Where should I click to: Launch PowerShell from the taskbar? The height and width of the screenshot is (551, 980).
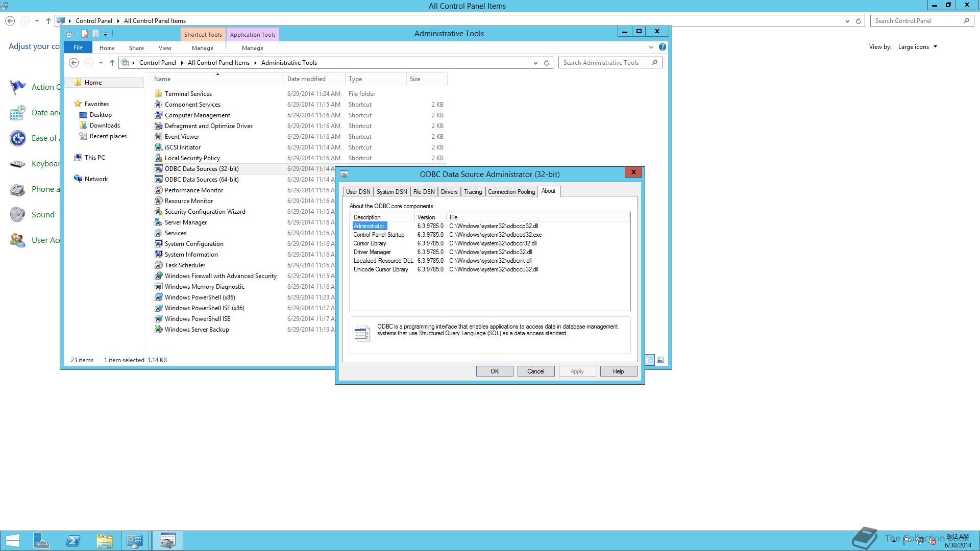pyautogui.click(x=73, y=541)
